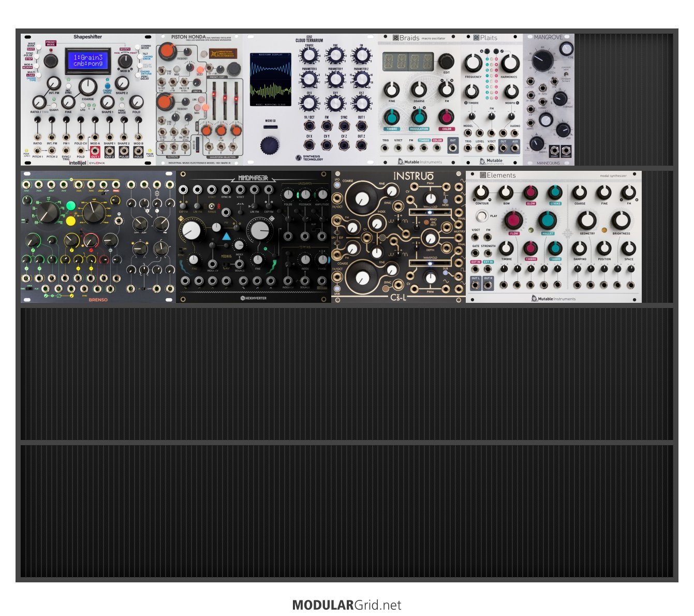Click the Shapeshifter preset encoder under PRESET MODE
The height and width of the screenshot is (616, 694).
pos(50,61)
